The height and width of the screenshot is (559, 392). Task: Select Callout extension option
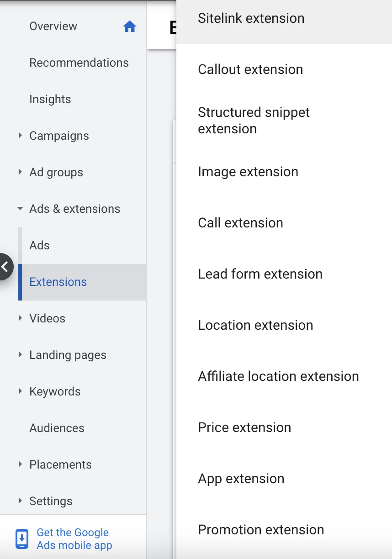pyautogui.click(x=250, y=69)
